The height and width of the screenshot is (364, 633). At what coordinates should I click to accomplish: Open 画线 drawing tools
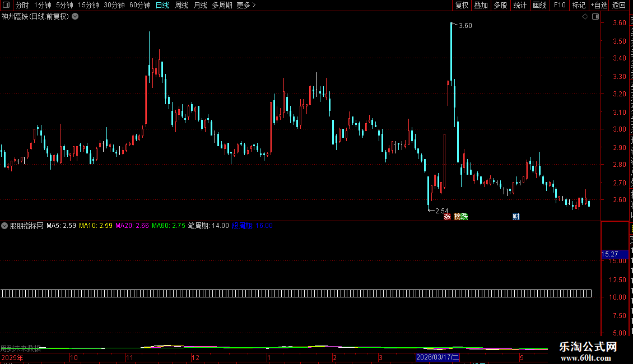coord(540,5)
